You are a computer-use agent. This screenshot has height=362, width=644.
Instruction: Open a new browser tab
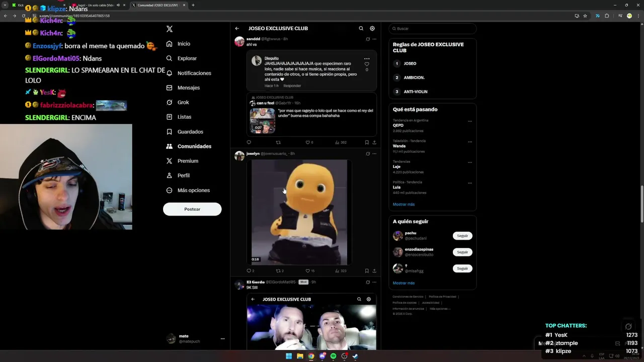(x=193, y=5)
